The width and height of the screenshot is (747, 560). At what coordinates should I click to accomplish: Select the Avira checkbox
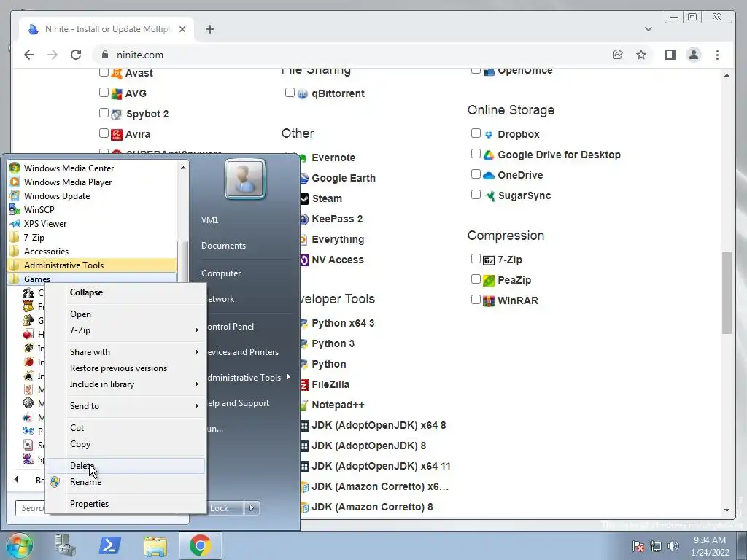click(104, 133)
